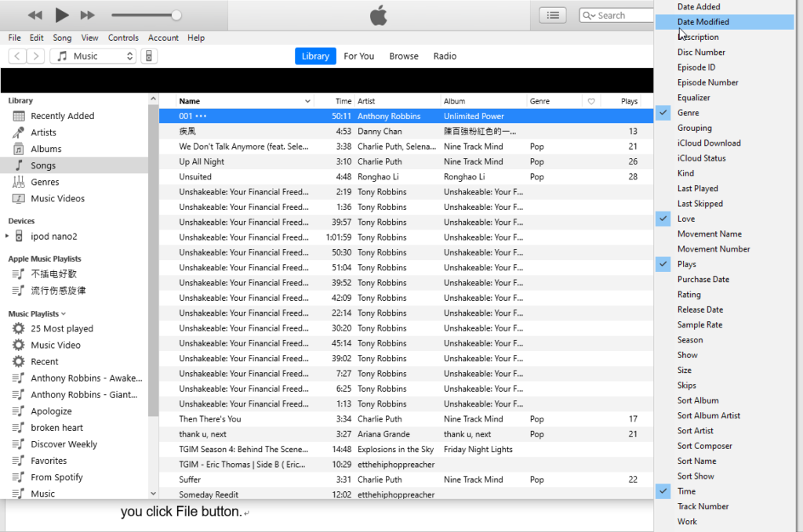Open the Music media type dropdown
The width and height of the screenshot is (803, 532).
tap(93, 56)
